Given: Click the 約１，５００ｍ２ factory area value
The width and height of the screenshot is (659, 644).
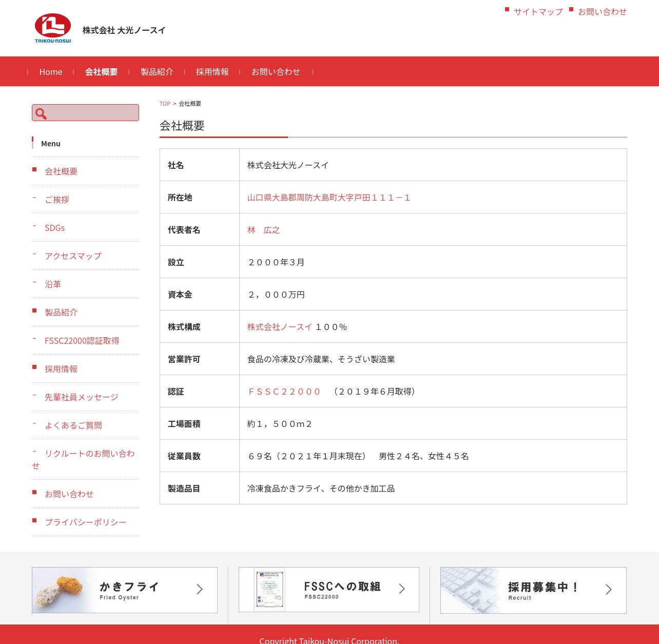Looking at the screenshot, I should 280,424.
